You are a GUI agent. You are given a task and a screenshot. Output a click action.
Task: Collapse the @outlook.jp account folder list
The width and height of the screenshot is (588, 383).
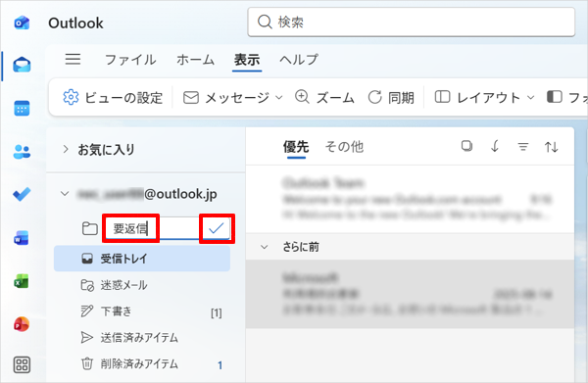(65, 194)
